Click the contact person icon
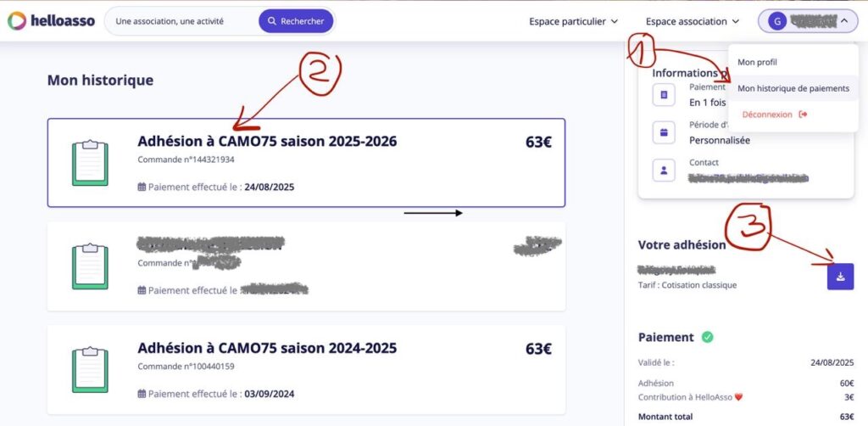868x426 pixels. [x=664, y=171]
